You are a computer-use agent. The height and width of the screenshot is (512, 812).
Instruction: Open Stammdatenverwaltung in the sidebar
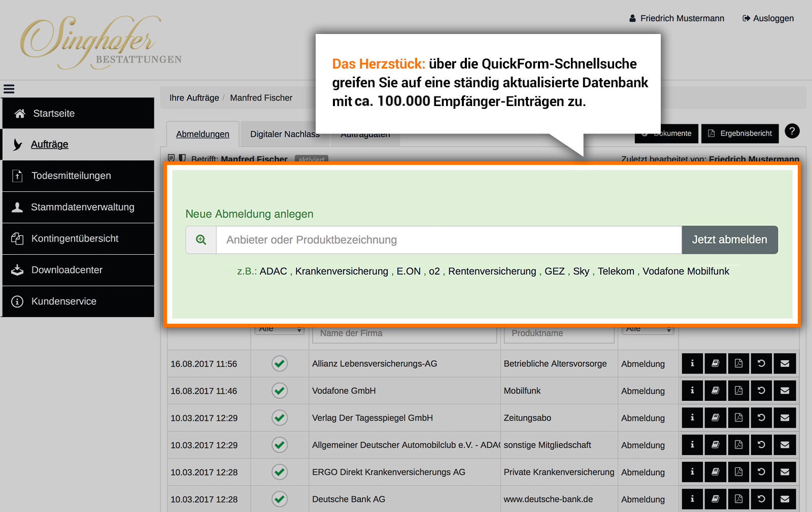(78, 207)
